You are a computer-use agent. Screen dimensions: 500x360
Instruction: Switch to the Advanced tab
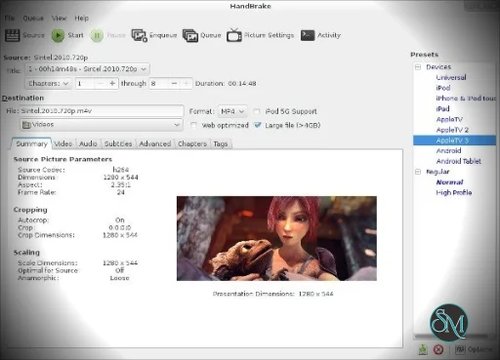pos(155,144)
